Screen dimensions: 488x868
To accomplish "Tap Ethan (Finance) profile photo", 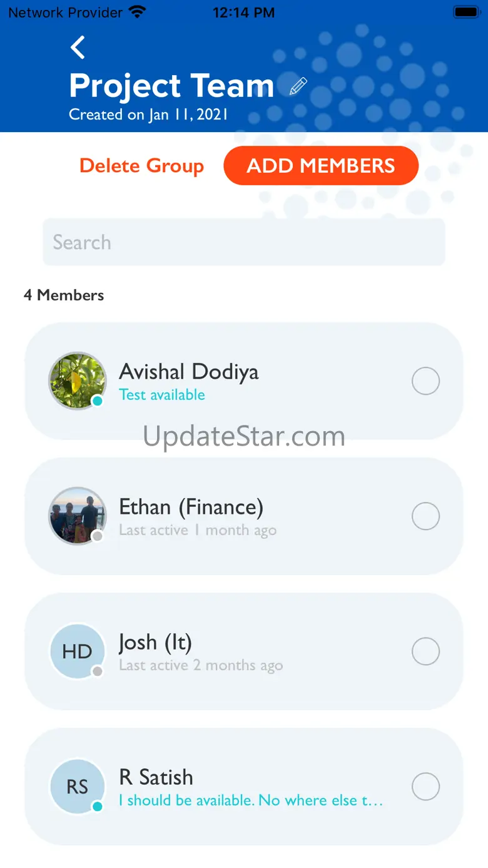I will [78, 516].
